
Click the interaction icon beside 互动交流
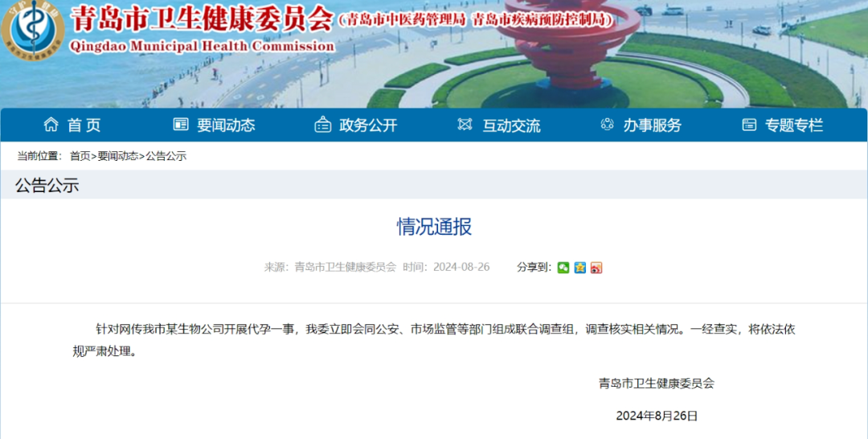[x=465, y=125]
